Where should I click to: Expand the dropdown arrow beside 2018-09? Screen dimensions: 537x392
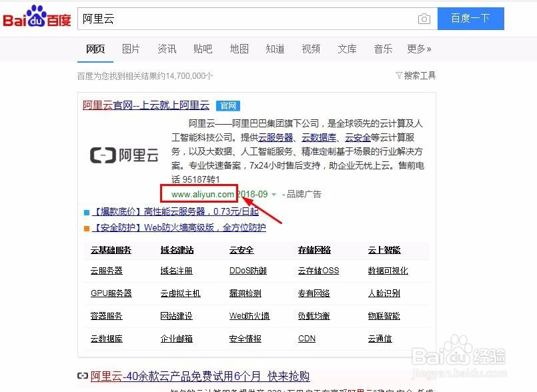click(x=274, y=195)
